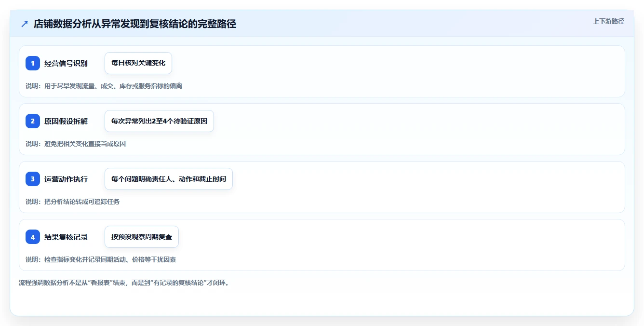The width and height of the screenshot is (644, 326).
Task: Click the note 用于尽早发现流量、成交、库存或服务指标的偏离
Action: tap(113, 86)
